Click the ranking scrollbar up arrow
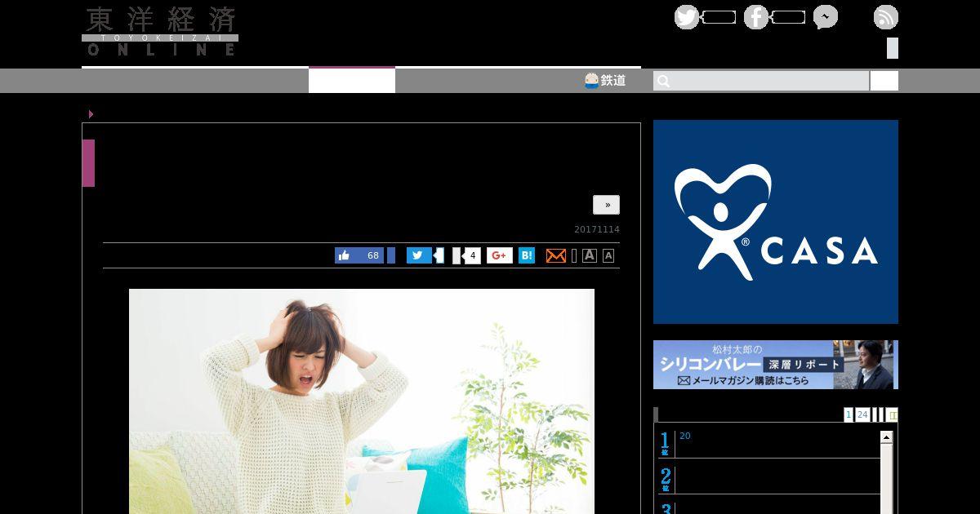980x514 pixels. pyautogui.click(x=886, y=437)
